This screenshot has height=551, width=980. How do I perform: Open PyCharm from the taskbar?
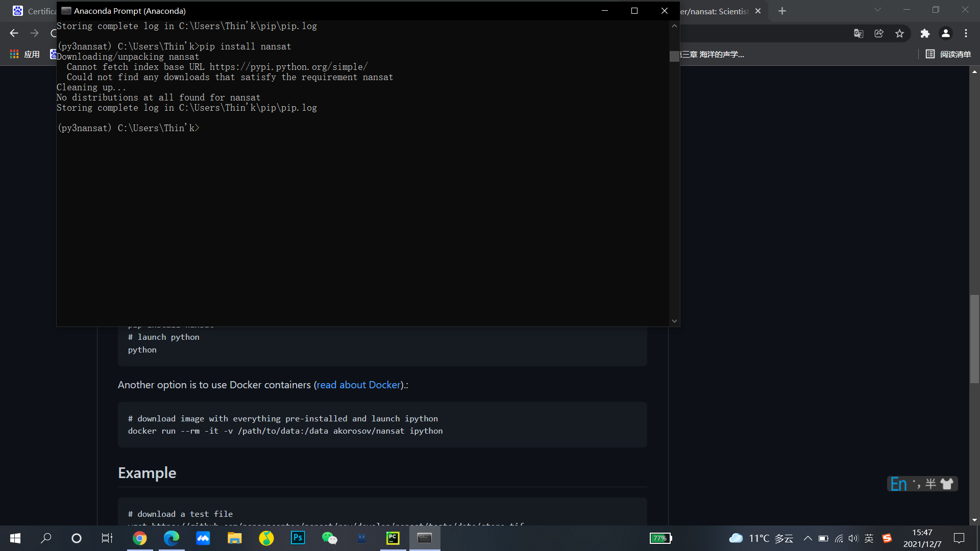tap(393, 538)
